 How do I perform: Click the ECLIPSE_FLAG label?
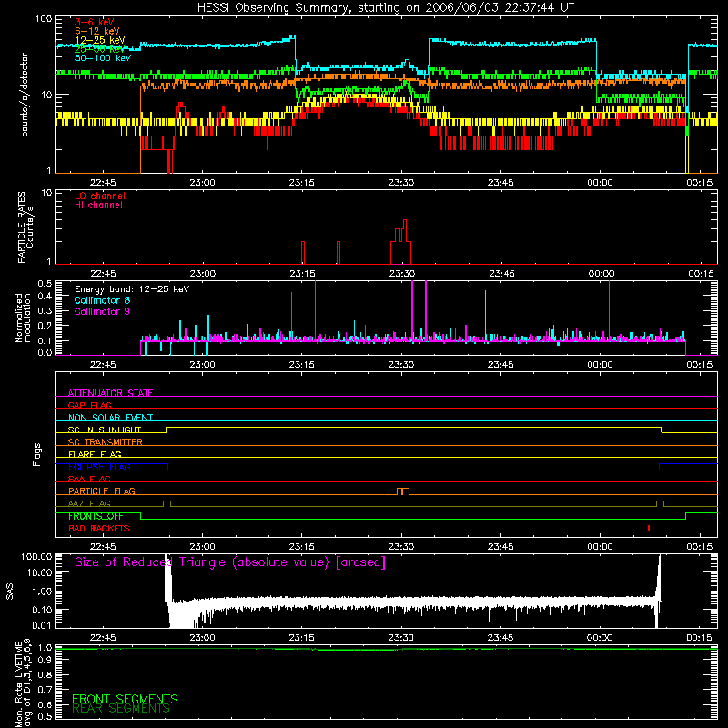[99, 467]
